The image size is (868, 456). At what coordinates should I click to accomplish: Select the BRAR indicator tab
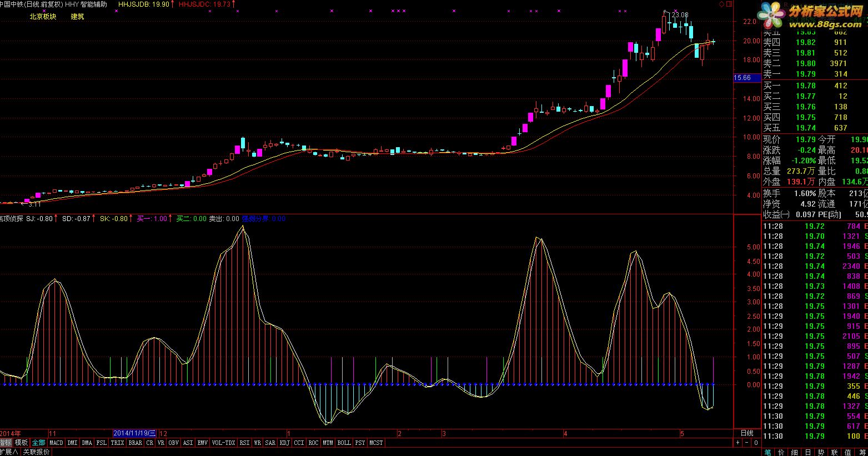point(136,443)
